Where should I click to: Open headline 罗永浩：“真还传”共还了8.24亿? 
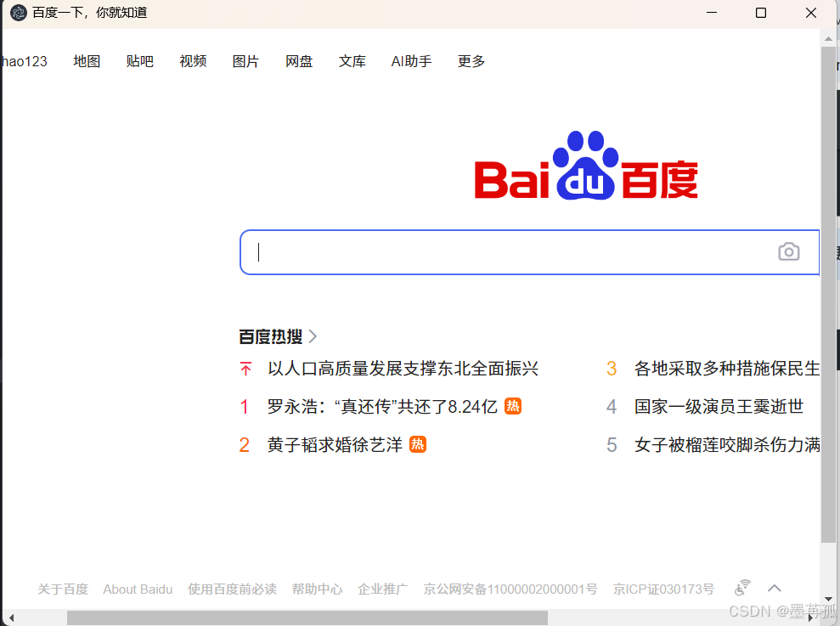382,406
